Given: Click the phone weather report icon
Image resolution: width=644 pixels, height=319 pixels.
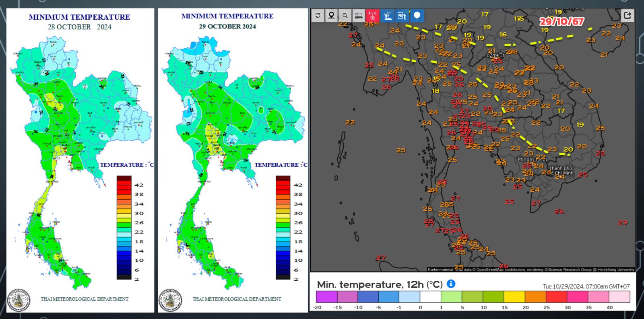Looking at the screenshot, I should (402, 16).
